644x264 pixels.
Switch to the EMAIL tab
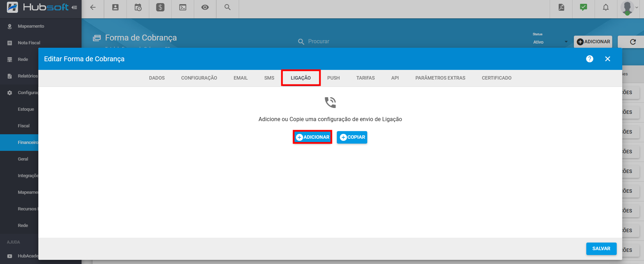240,78
